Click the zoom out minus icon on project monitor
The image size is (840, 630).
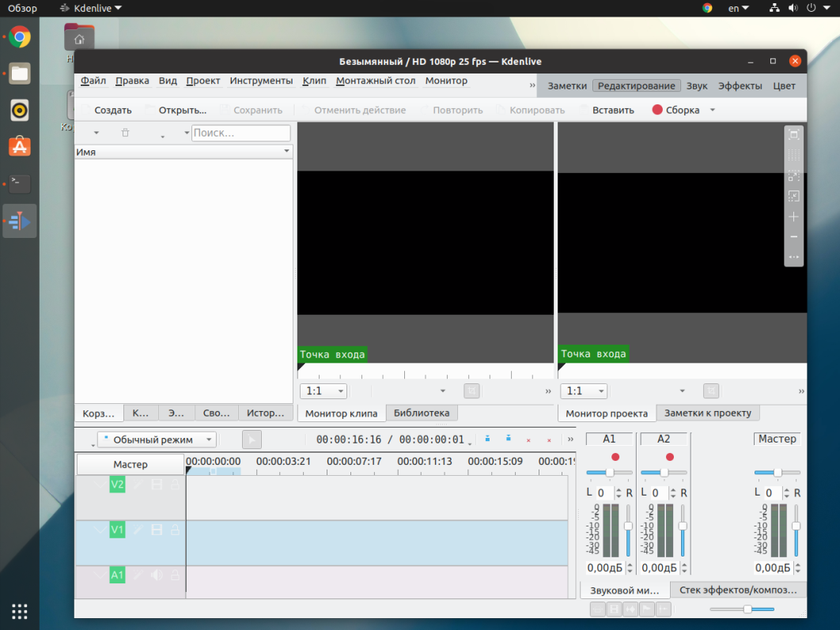793,237
